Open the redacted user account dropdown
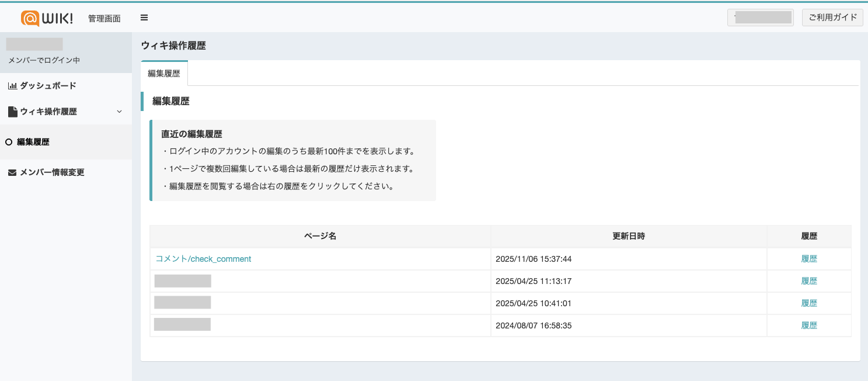 760,18
